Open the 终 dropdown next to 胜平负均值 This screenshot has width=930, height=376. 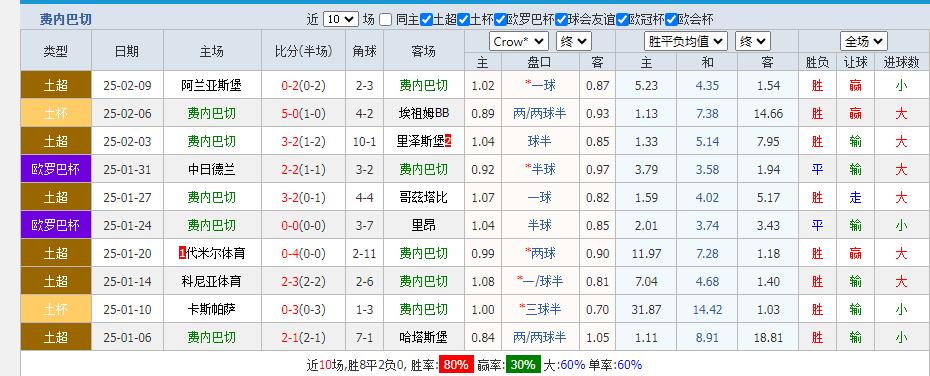(x=753, y=42)
